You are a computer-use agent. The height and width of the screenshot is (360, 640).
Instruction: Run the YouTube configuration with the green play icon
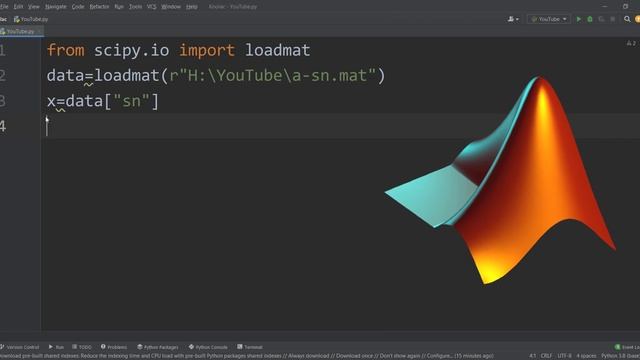click(x=578, y=19)
